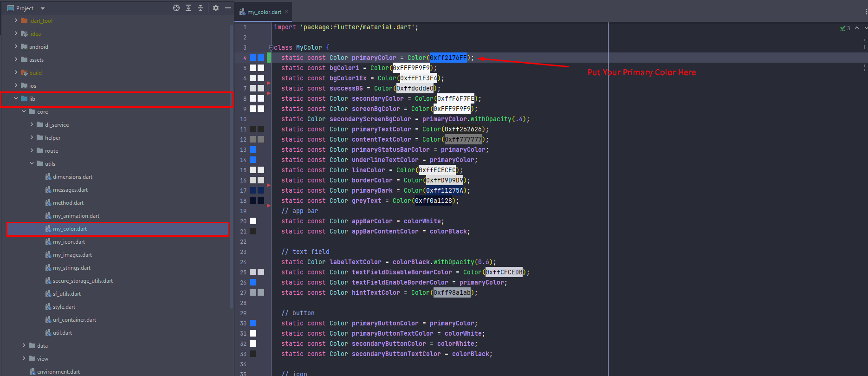Jump to previous highlighted problem arrow
This screenshot has height=376, width=868.
[x=857, y=28]
